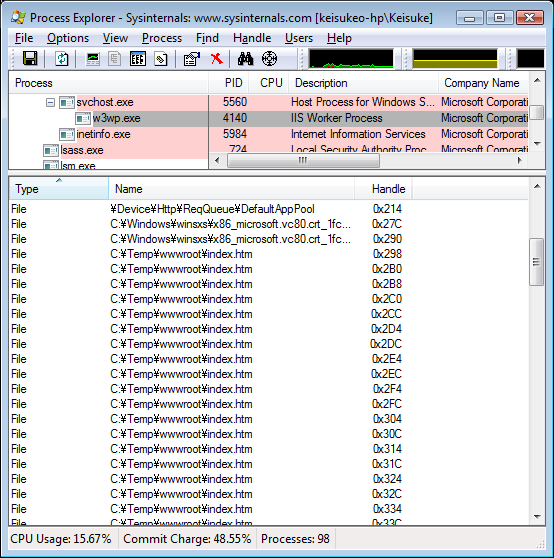Screen dimensions: 554x558
Task: Click the process pane scroll left arrow
Action: [x=217, y=160]
